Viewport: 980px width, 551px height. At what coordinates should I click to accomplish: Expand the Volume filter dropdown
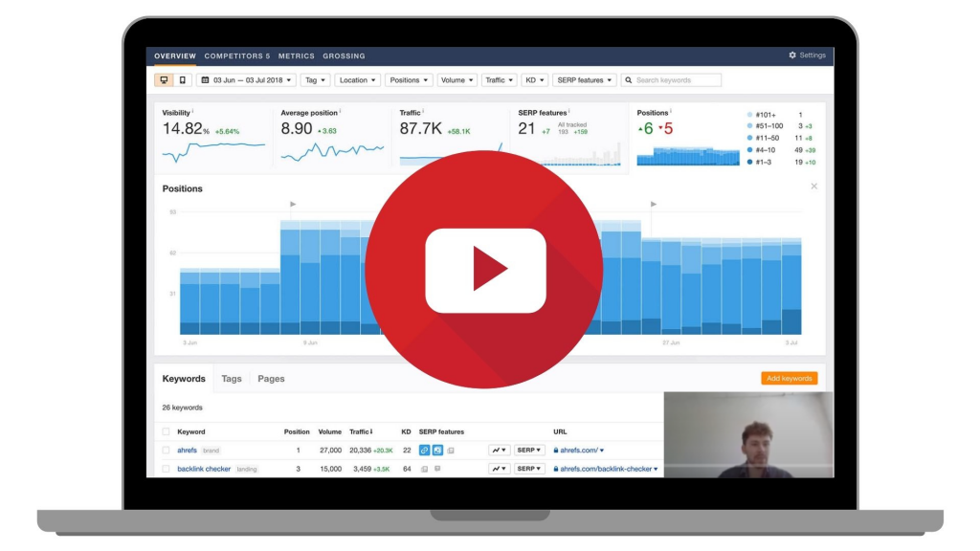click(x=457, y=80)
